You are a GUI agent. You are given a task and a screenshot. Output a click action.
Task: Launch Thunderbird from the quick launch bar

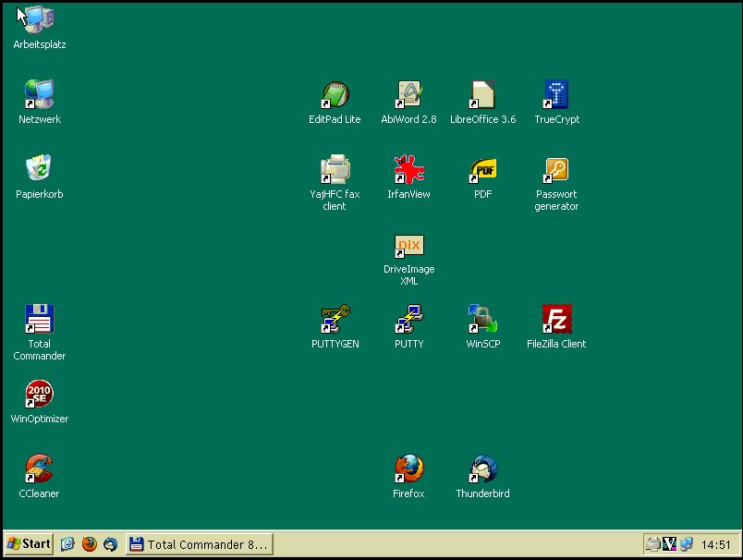coord(110,544)
